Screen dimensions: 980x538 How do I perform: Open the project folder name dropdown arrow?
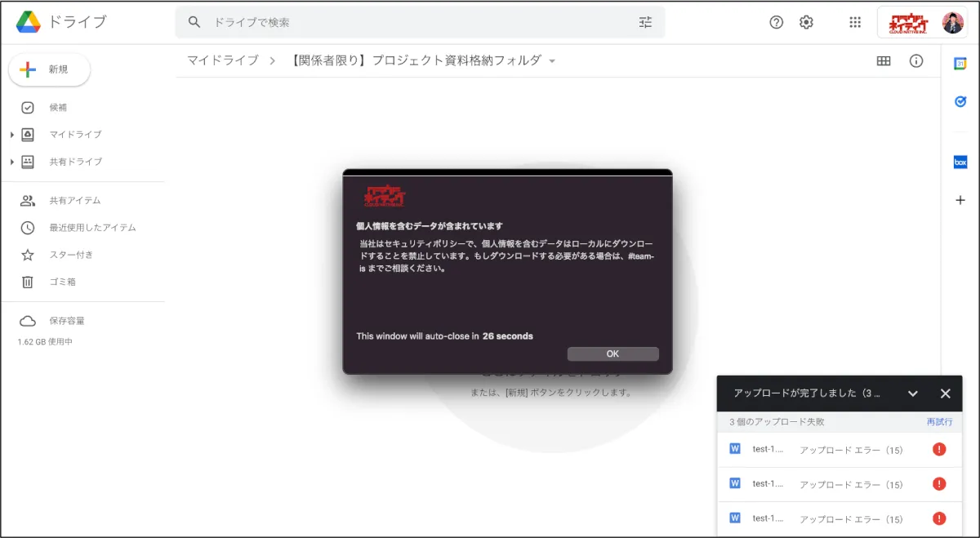click(552, 61)
